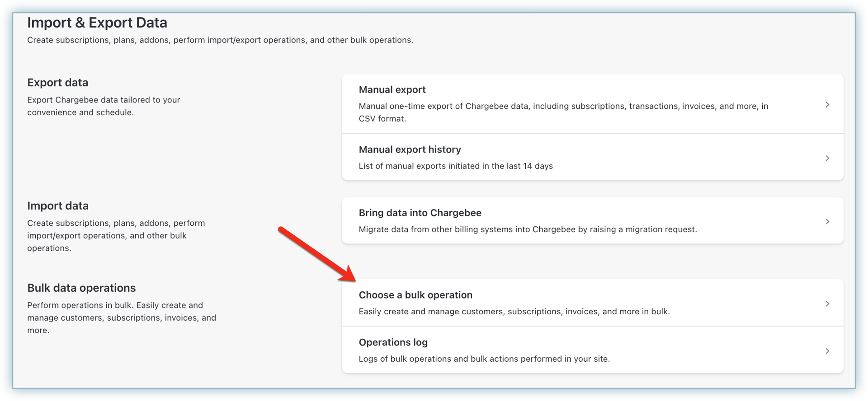The image size is (868, 401).
Task: Expand Manual export history using its chevron
Action: [827, 158]
